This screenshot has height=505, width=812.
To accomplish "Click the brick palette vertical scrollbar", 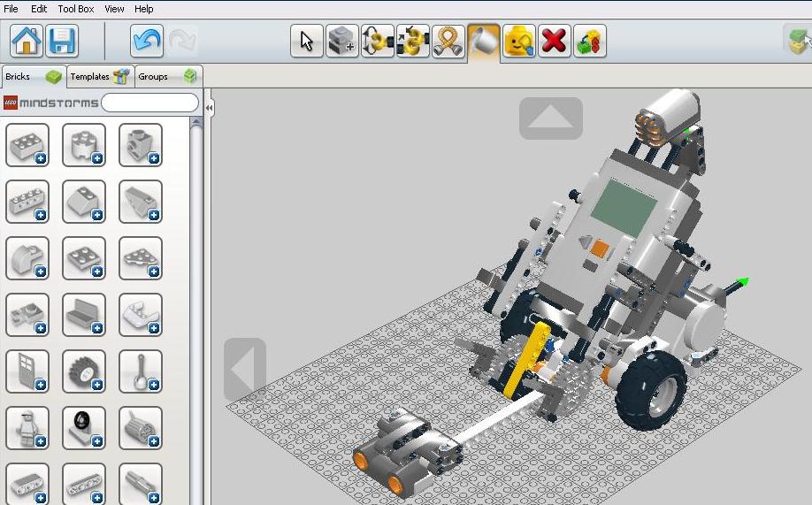I will 195,310.
